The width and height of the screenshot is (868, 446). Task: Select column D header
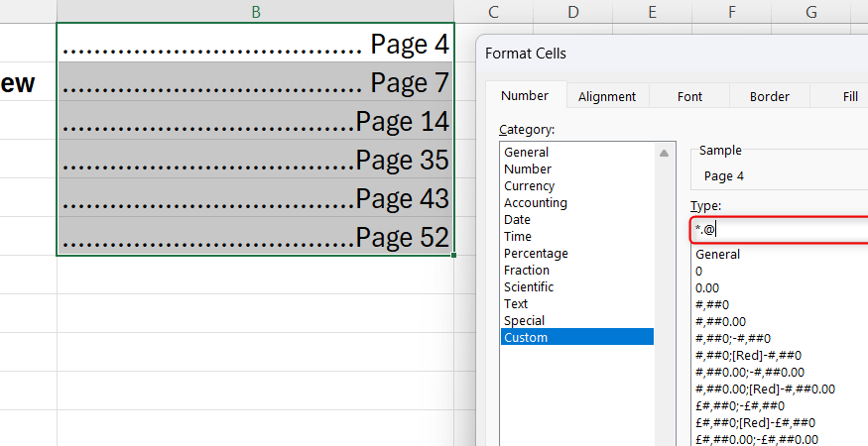click(573, 12)
